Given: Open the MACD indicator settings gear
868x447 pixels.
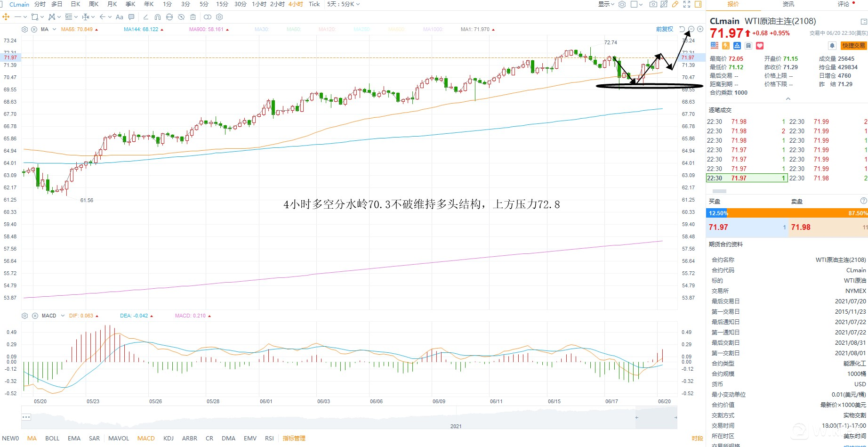Looking at the screenshot, I should point(25,316).
